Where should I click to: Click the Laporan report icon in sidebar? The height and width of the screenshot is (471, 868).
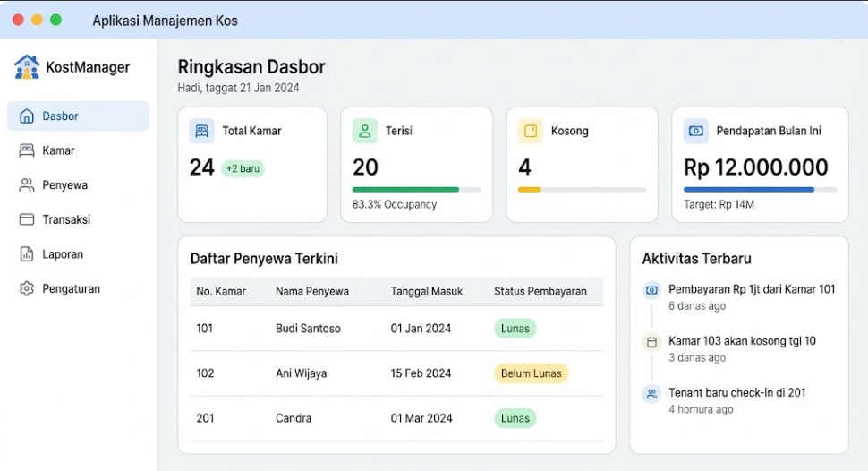(x=27, y=253)
